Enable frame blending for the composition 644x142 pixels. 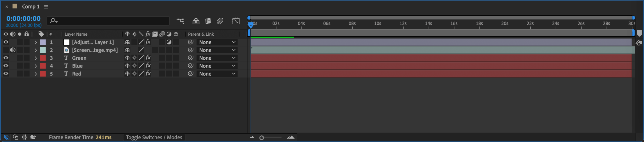click(x=208, y=21)
